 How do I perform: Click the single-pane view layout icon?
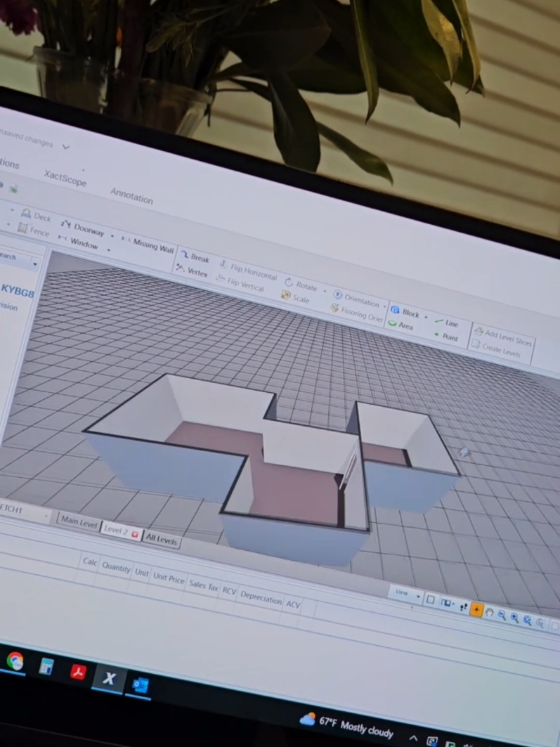[x=430, y=600]
